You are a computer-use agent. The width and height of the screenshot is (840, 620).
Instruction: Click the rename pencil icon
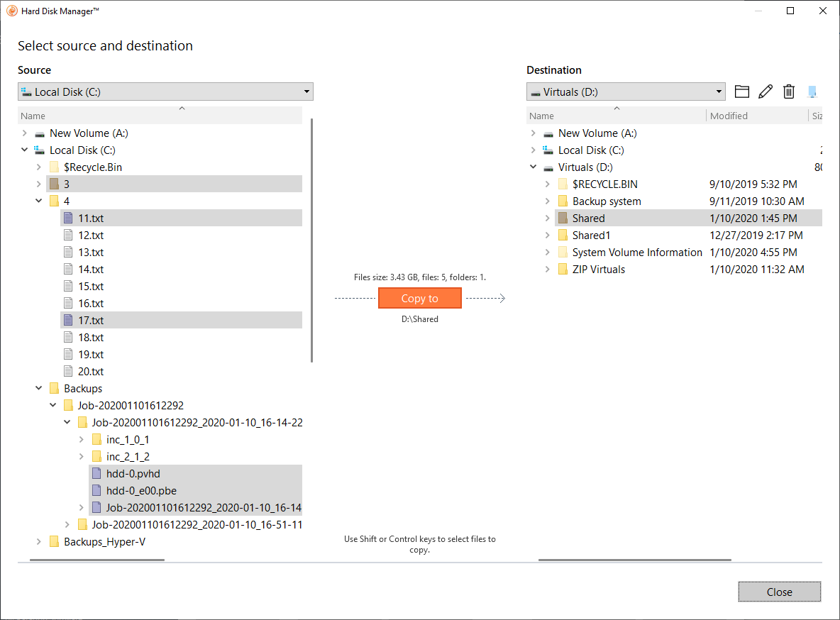click(x=766, y=92)
